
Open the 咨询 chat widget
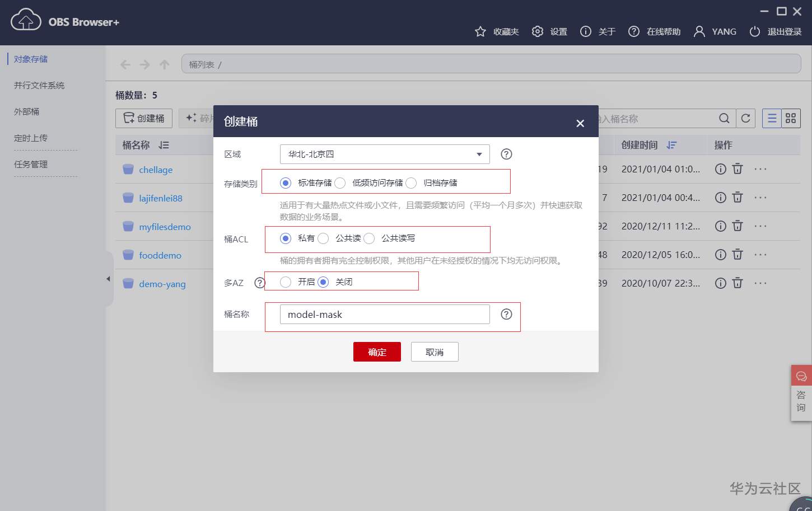[801, 393]
